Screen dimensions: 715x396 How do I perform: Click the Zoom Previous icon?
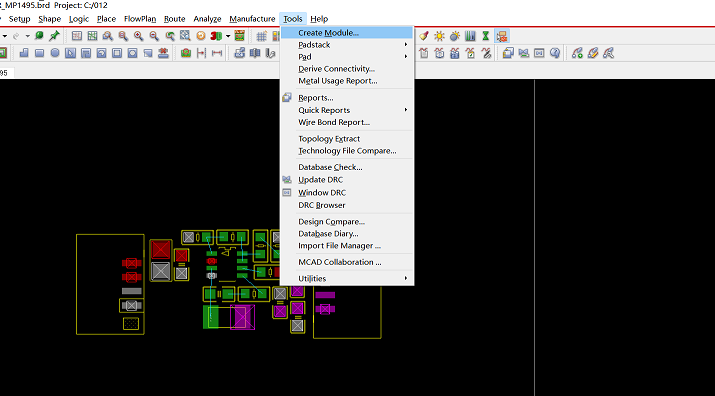pyautogui.click(x=170, y=36)
